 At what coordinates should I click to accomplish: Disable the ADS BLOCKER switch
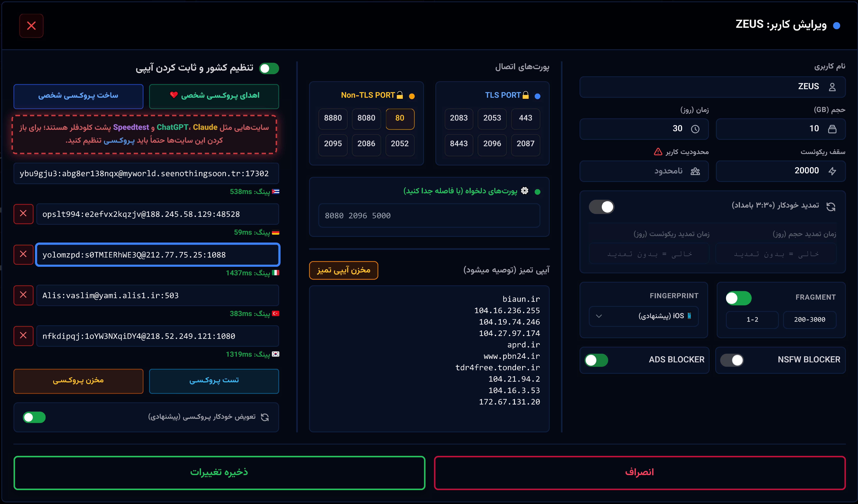tap(596, 360)
